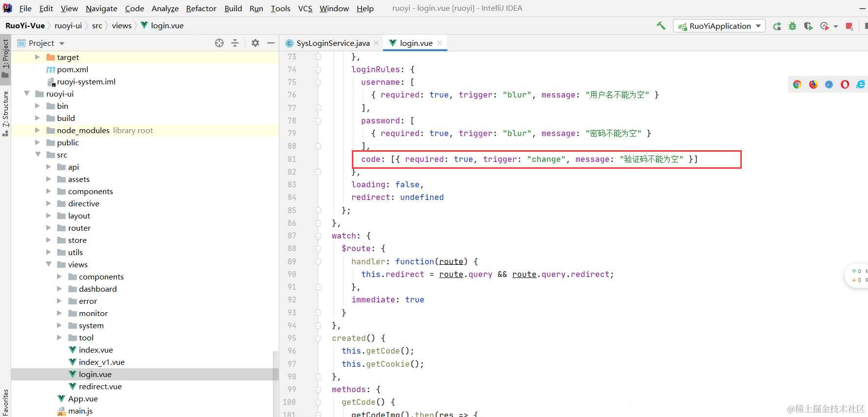Expand the router folder
Image resolution: width=868 pixels, height=417 pixels.
coord(48,228)
